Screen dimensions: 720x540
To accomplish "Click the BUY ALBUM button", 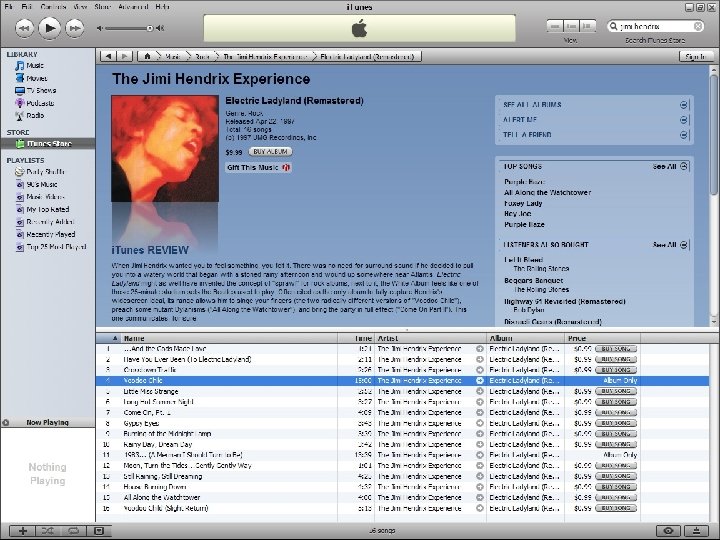I will point(270,152).
